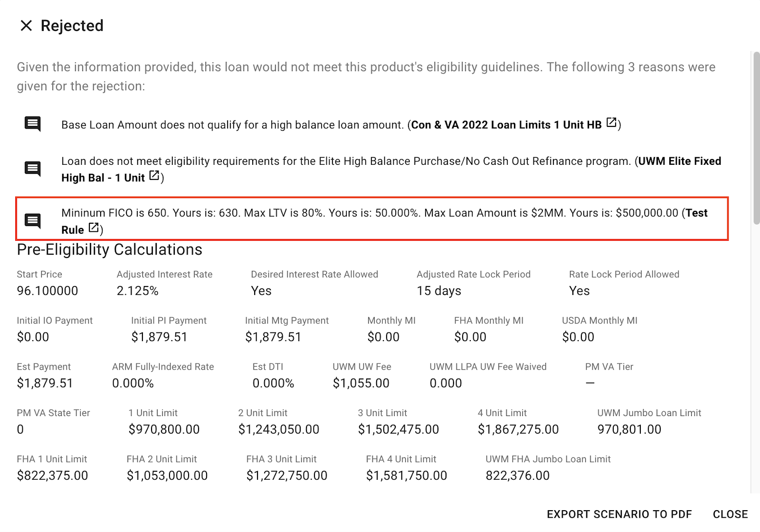Select the Initial IO Payment value $0.00
The height and width of the screenshot is (532, 760).
(x=33, y=337)
